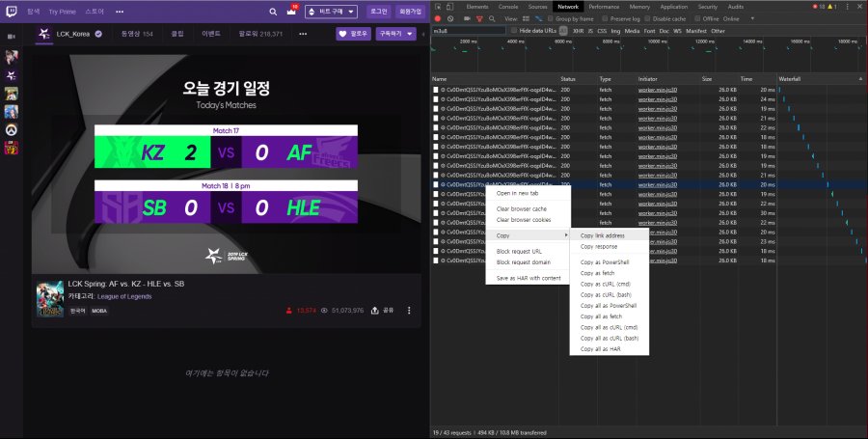The height and width of the screenshot is (439, 868).
Task: Select the All filter type toggle
Action: pos(563,31)
